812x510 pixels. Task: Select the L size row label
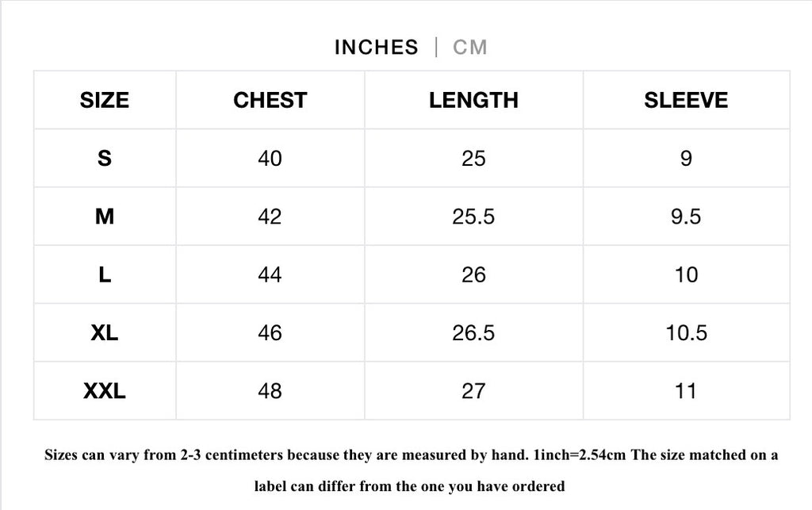coord(104,274)
